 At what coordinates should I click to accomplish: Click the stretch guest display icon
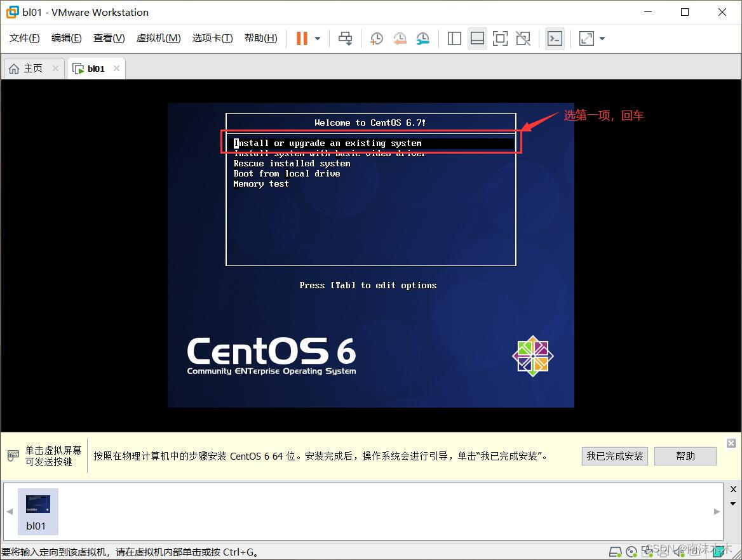click(586, 38)
